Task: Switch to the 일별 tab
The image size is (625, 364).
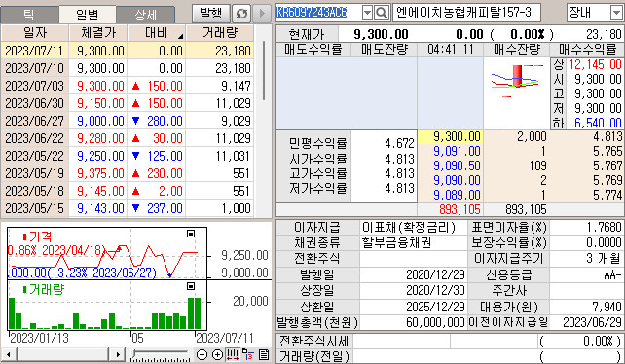Action: tap(88, 15)
